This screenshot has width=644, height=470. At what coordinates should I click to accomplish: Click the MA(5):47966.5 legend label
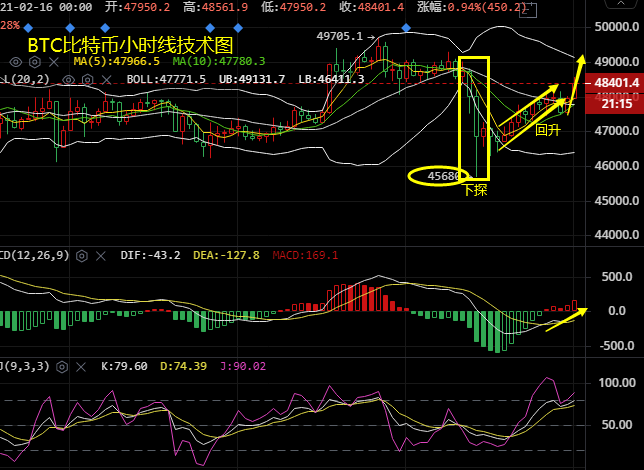pos(117,62)
